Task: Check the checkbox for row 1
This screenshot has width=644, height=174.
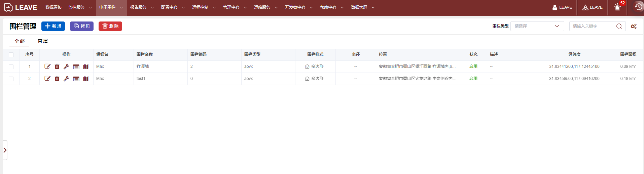Action: [11, 67]
